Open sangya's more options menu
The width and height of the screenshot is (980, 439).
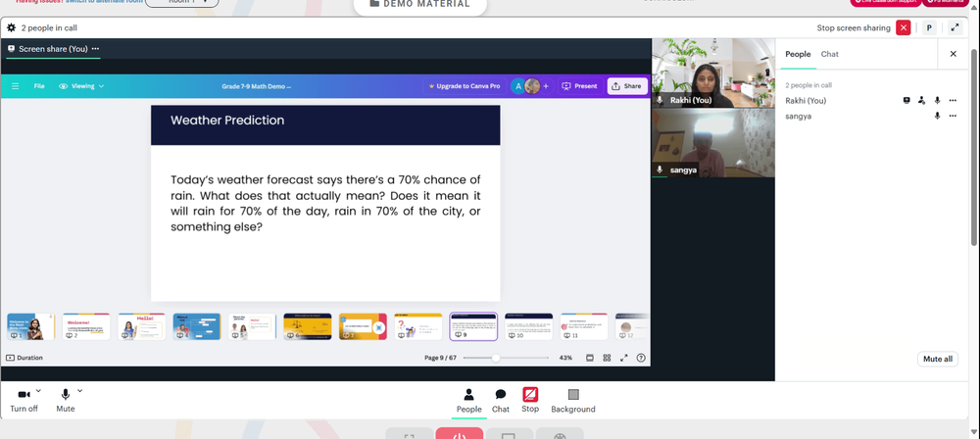[x=953, y=116]
